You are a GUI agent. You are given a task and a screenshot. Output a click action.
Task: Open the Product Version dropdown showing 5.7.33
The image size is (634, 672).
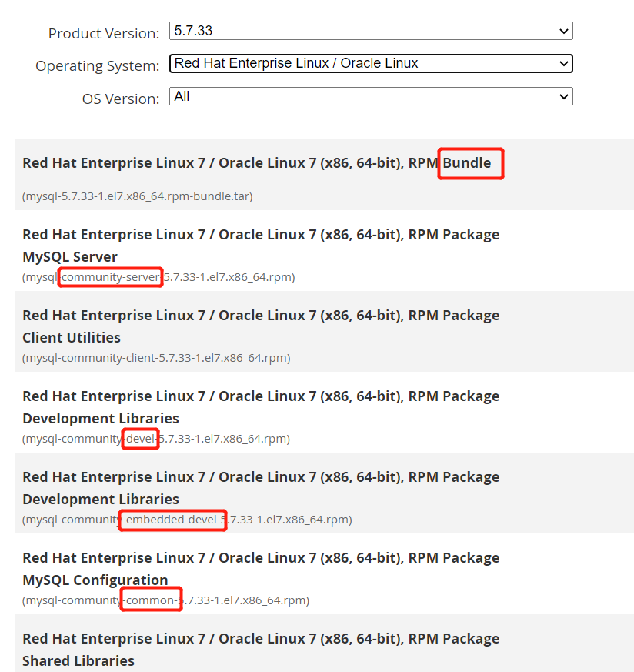[371, 31]
